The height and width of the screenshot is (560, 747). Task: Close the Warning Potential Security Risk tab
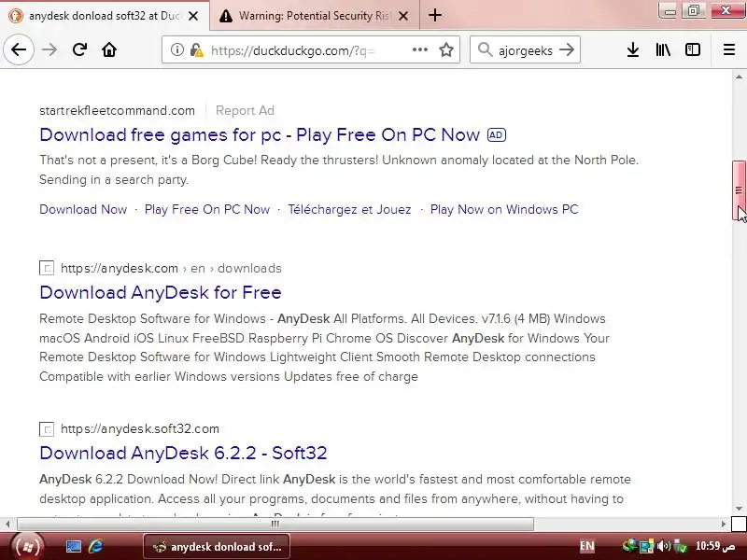tap(403, 16)
